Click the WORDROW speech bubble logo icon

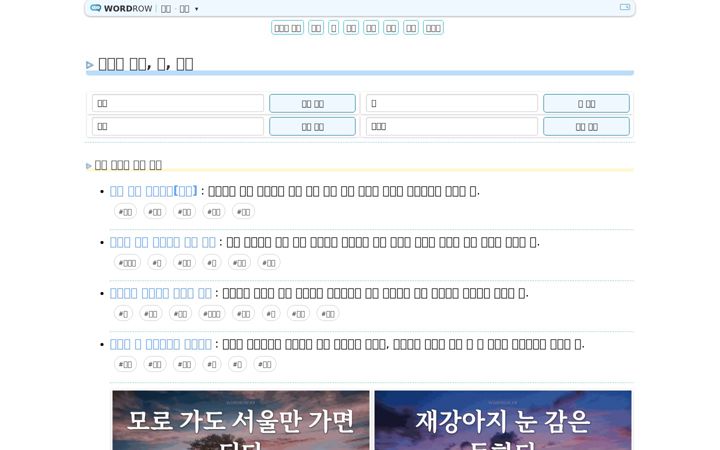click(x=95, y=8)
